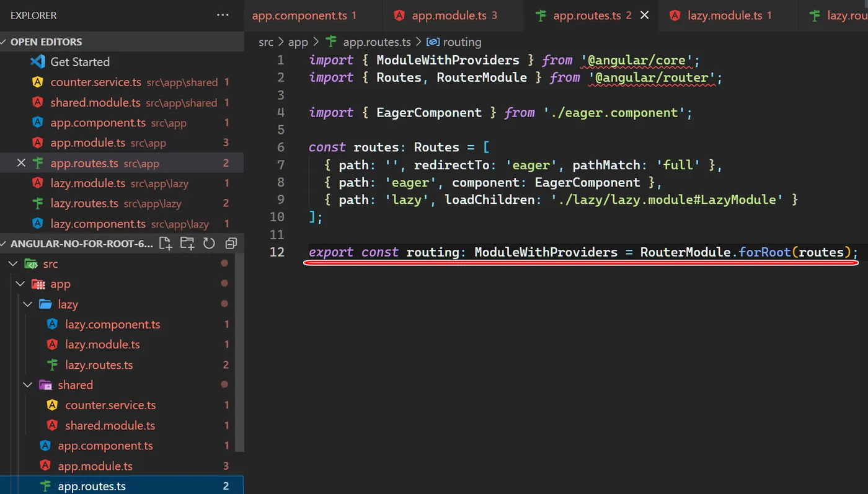Close the app.routes.ts editor tab
The width and height of the screenshot is (868, 494).
(645, 15)
